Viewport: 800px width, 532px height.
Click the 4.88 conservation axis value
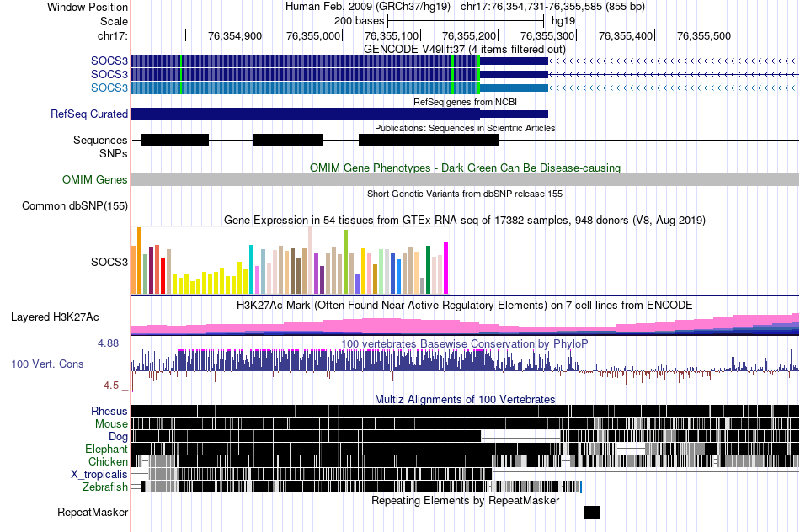[x=108, y=343]
